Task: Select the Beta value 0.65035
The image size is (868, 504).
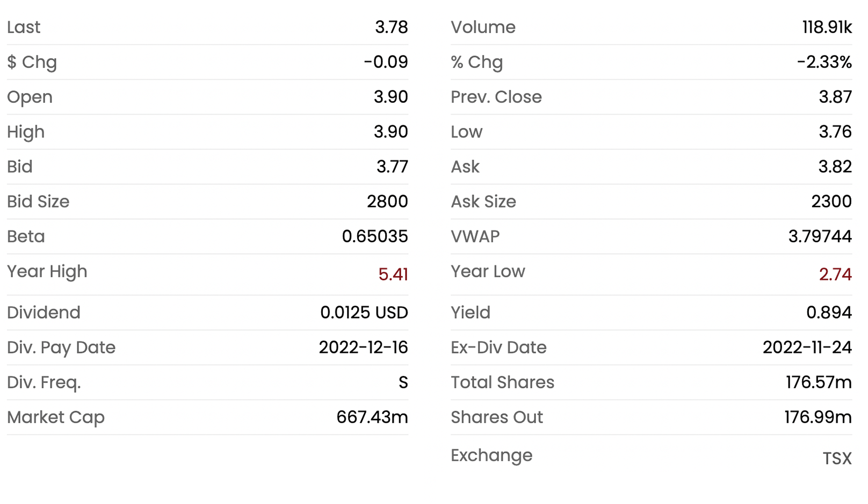Action: click(374, 236)
